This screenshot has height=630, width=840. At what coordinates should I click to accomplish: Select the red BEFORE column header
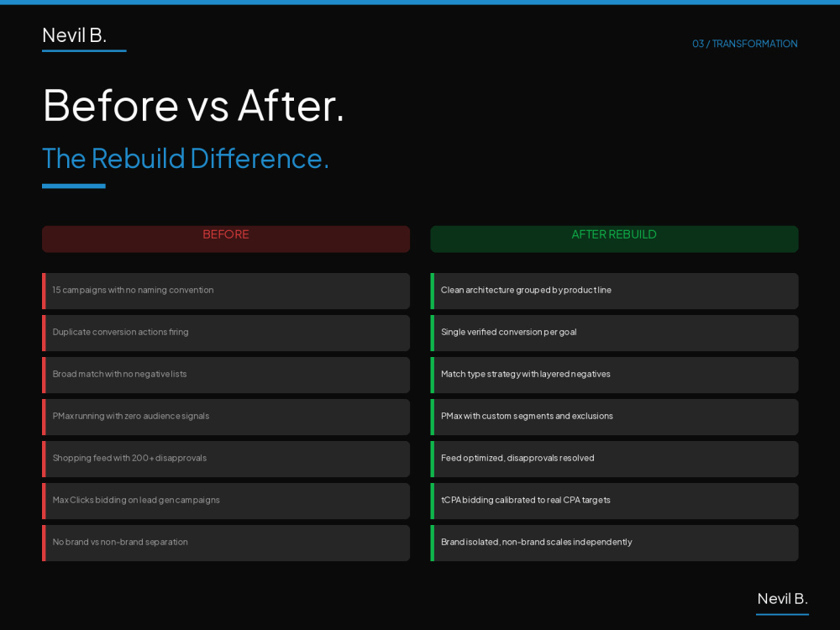226,239
